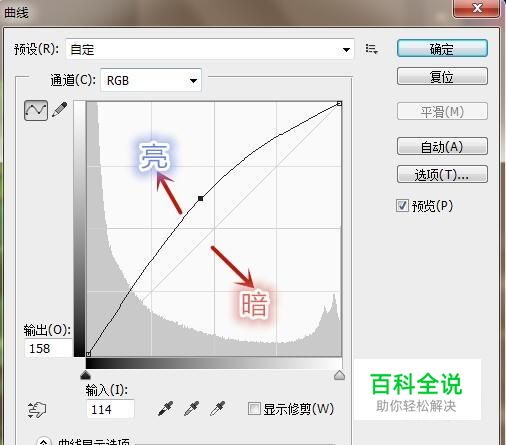This screenshot has width=506, height=445.
Task: Open the 预设(R) preset dropdown
Action: coord(210,49)
